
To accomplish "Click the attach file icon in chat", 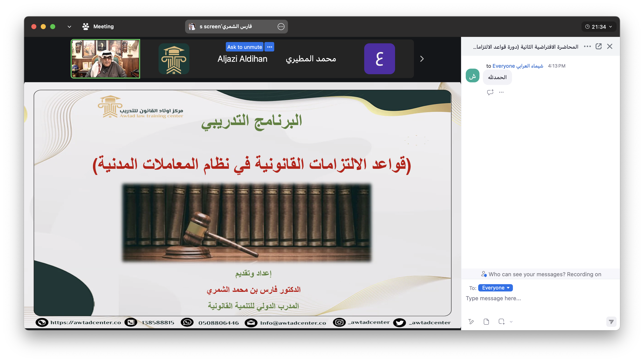I will [x=486, y=322].
